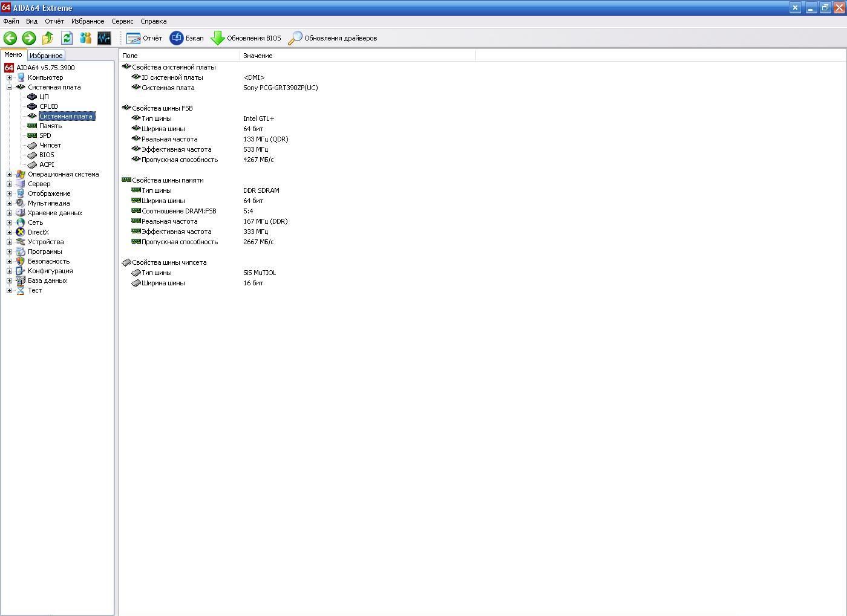The width and height of the screenshot is (847, 616).
Task: Click the База данных tree icon
Action: [21, 280]
